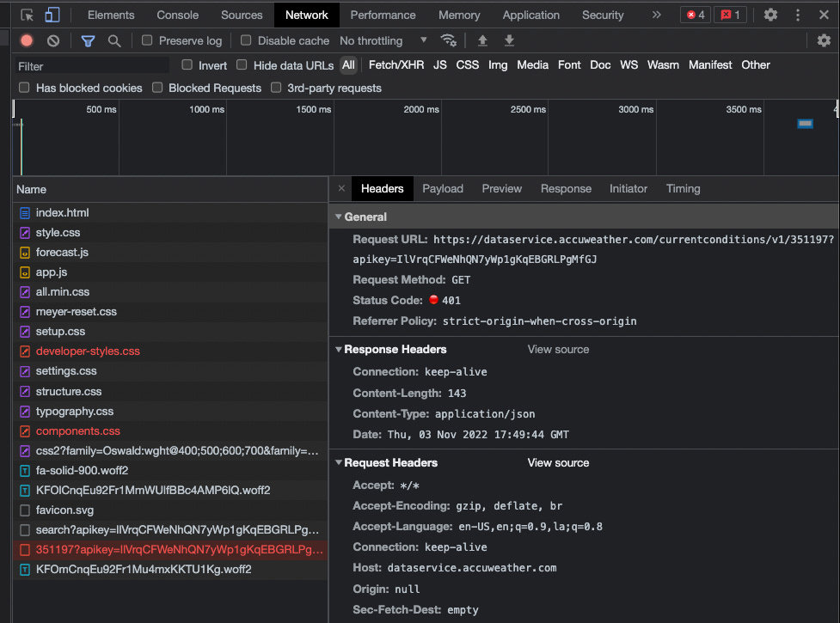Click the export HAR download icon
Image resolution: width=840 pixels, height=623 pixels.
click(x=510, y=40)
